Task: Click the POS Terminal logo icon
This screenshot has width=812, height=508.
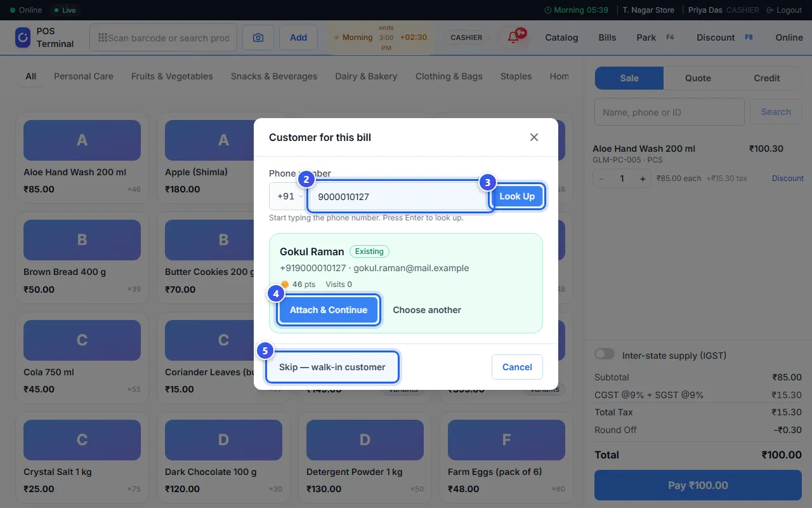Action: [23, 37]
